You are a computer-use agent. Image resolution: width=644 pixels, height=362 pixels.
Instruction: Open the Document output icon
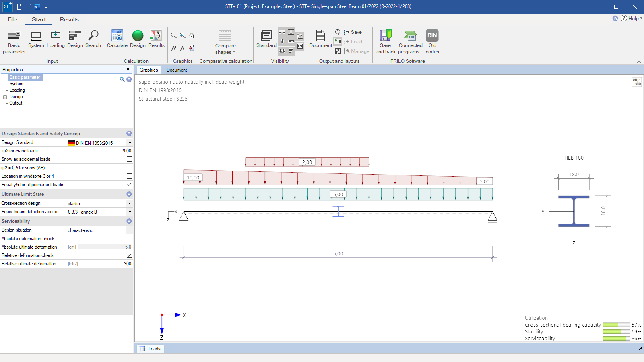click(x=321, y=39)
